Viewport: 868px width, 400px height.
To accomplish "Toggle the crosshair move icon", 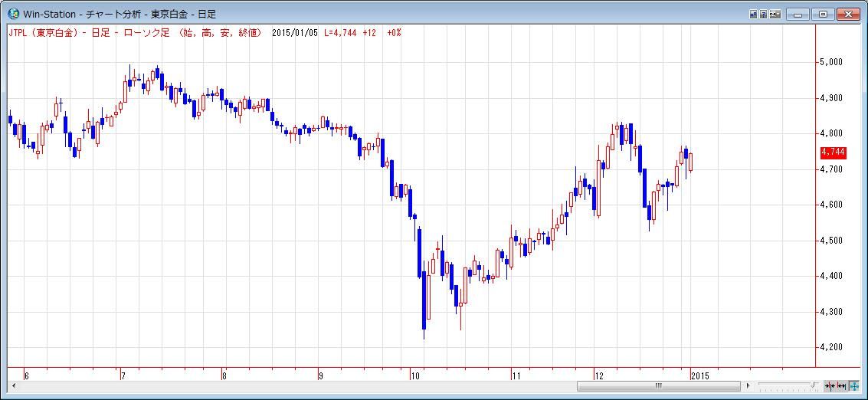I will click(853, 385).
